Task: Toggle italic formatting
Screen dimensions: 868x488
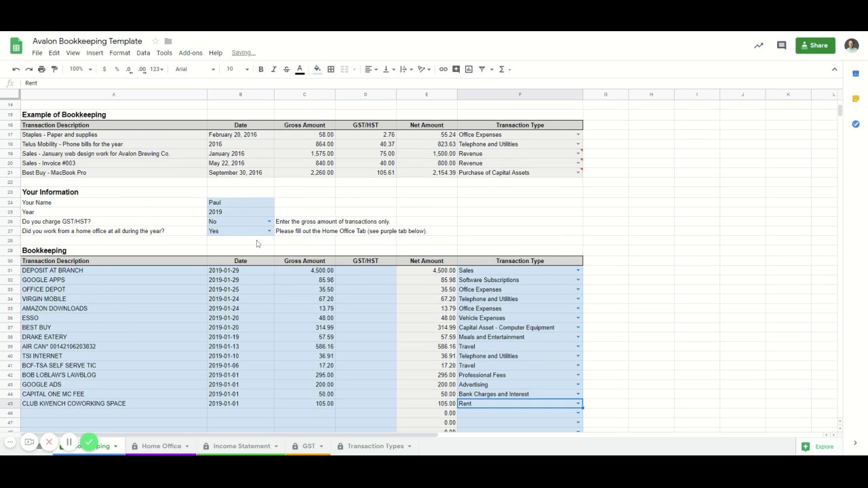Action: (x=273, y=69)
